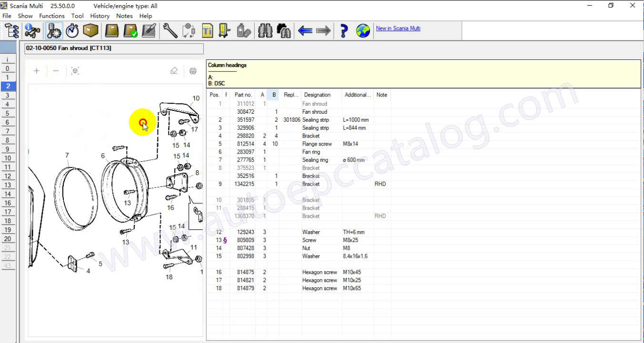This screenshot has width=644, height=343.
Task: Select the parts catalog gear icon
Action: pyautogui.click(x=54, y=31)
